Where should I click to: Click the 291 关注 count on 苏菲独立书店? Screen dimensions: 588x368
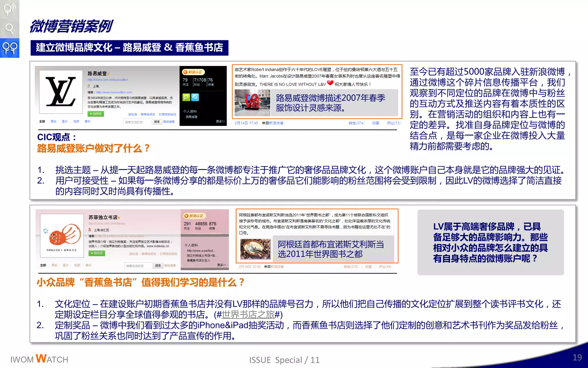click(x=187, y=225)
